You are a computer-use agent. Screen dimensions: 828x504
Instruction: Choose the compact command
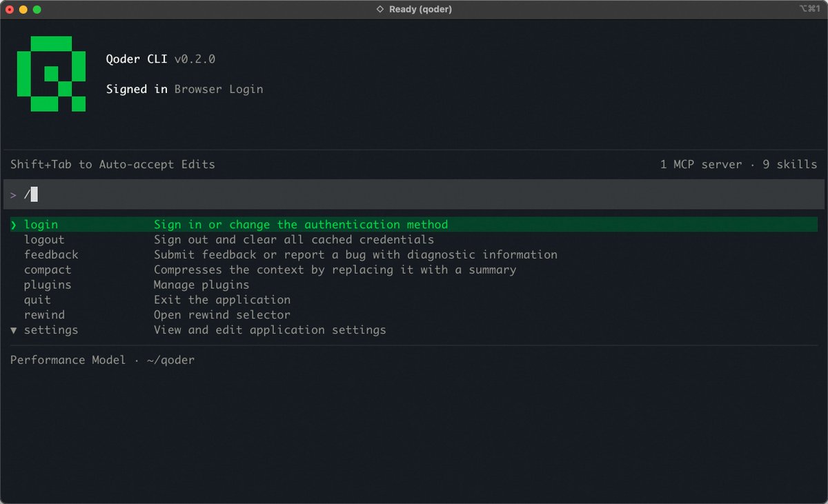[x=48, y=270]
